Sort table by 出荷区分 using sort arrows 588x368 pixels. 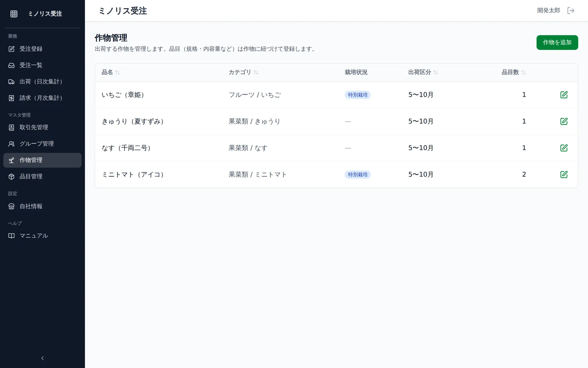click(x=436, y=72)
